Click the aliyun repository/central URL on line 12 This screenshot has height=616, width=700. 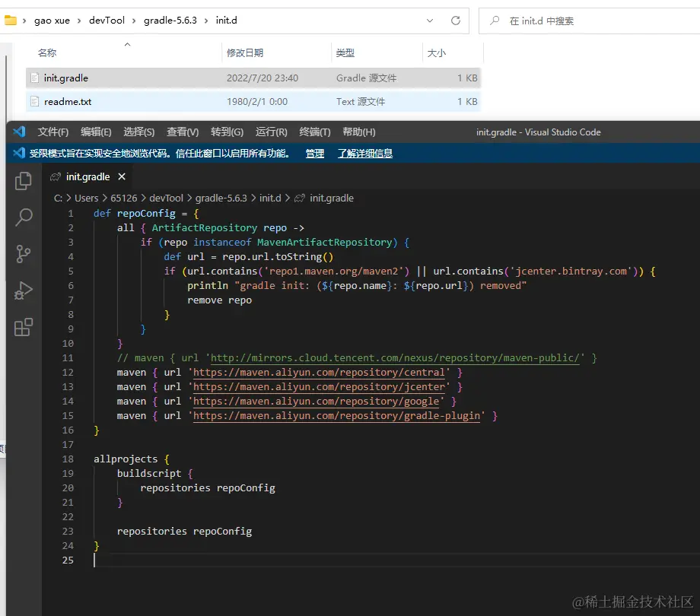tap(319, 373)
